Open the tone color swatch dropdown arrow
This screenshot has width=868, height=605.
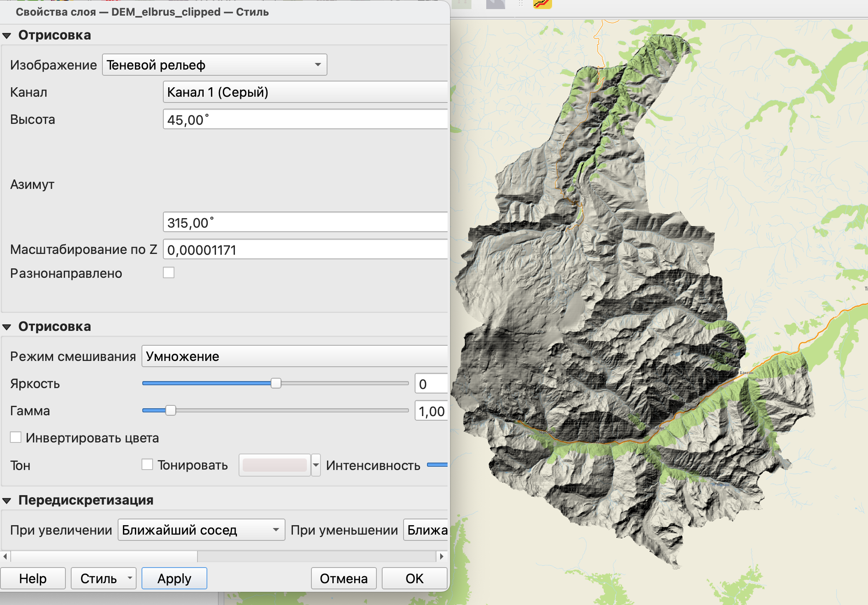pos(316,465)
